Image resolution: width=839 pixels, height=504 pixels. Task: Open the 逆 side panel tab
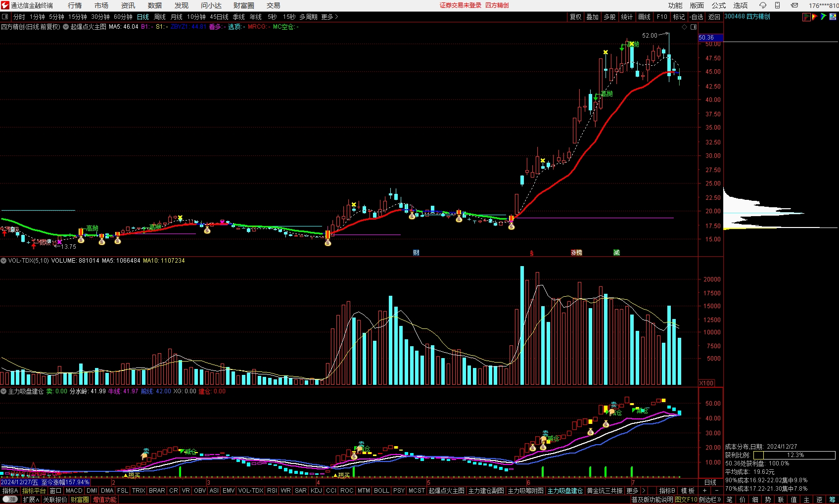[820, 500]
